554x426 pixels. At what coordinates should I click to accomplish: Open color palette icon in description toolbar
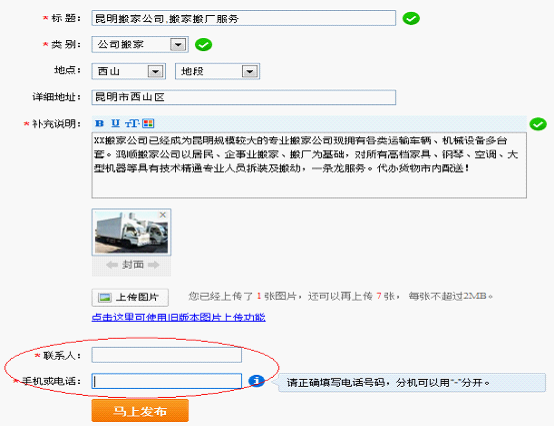pos(148,123)
